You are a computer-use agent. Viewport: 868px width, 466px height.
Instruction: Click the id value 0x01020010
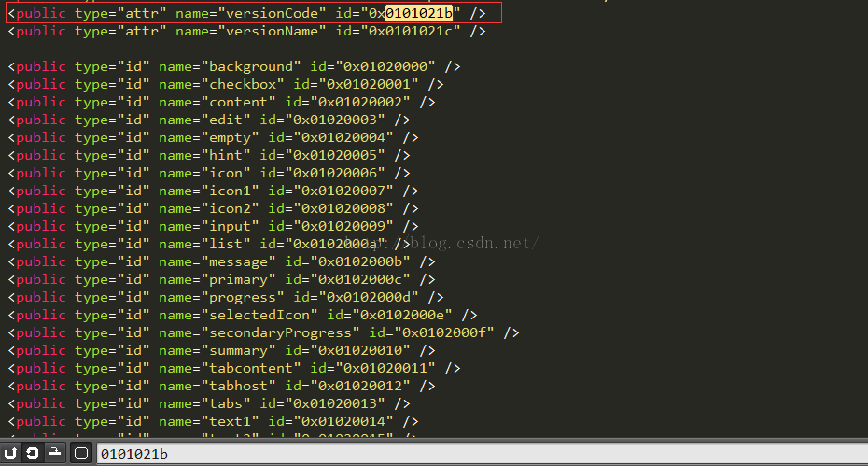coord(360,350)
